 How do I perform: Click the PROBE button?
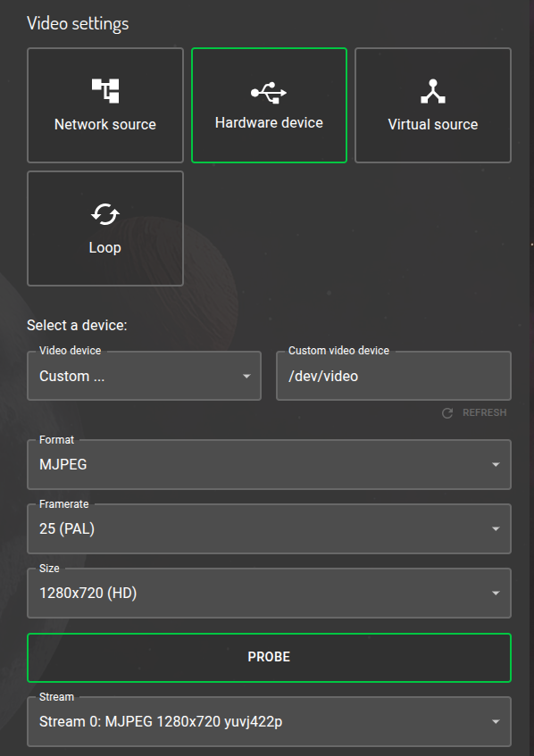coord(268,658)
